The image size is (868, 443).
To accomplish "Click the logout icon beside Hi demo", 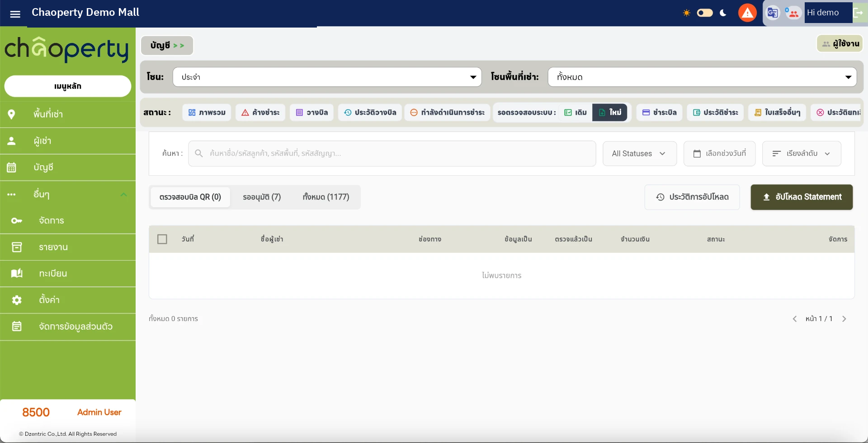I will coord(859,13).
